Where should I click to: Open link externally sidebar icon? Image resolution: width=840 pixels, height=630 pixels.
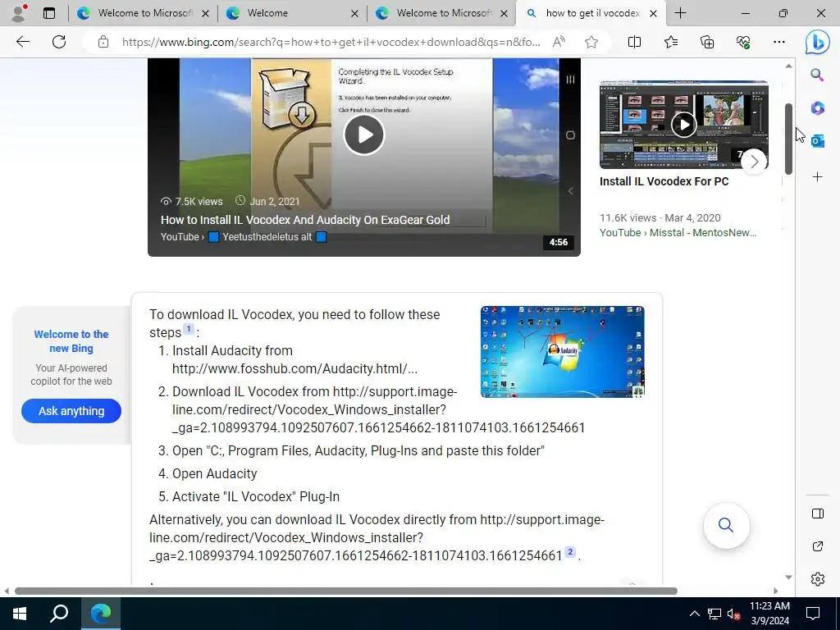coord(818,546)
